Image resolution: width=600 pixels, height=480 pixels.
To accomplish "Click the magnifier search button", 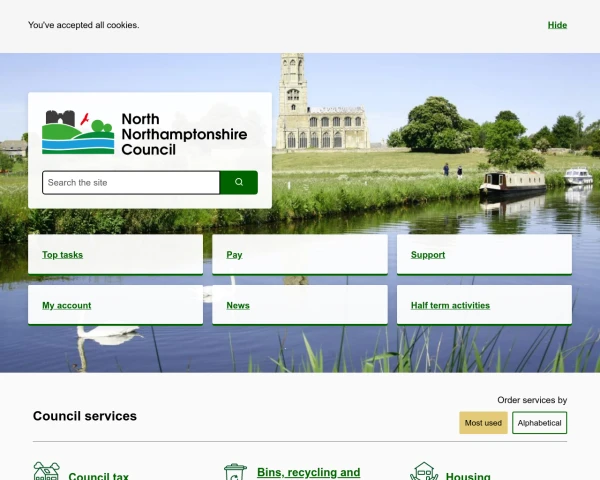I will point(239,183).
